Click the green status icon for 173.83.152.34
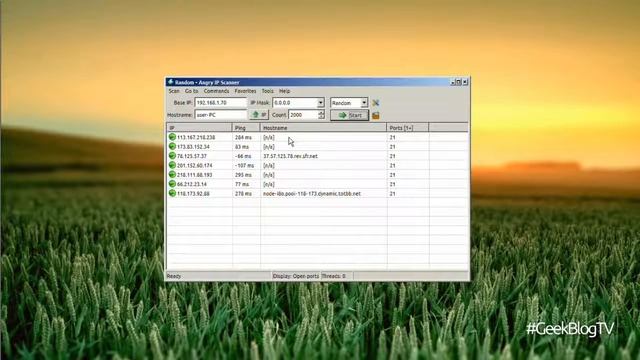 pyautogui.click(x=172, y=147)
